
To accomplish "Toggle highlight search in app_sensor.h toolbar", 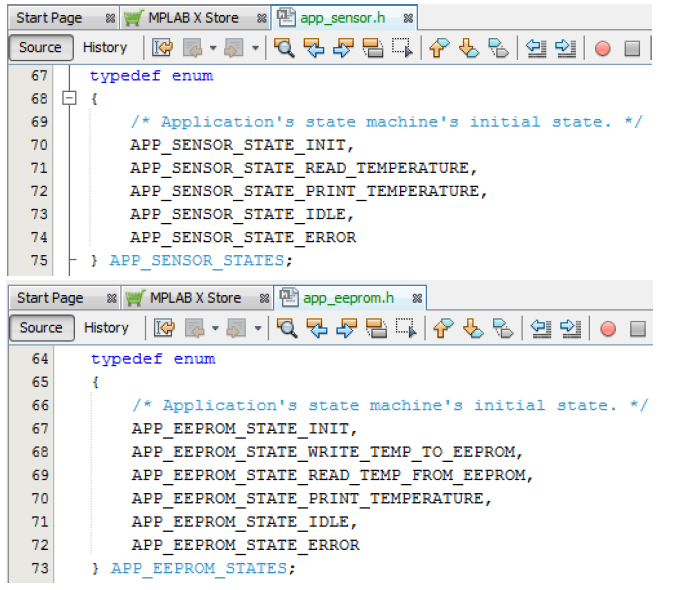I will pyautogui.click(x=373, y=47).
